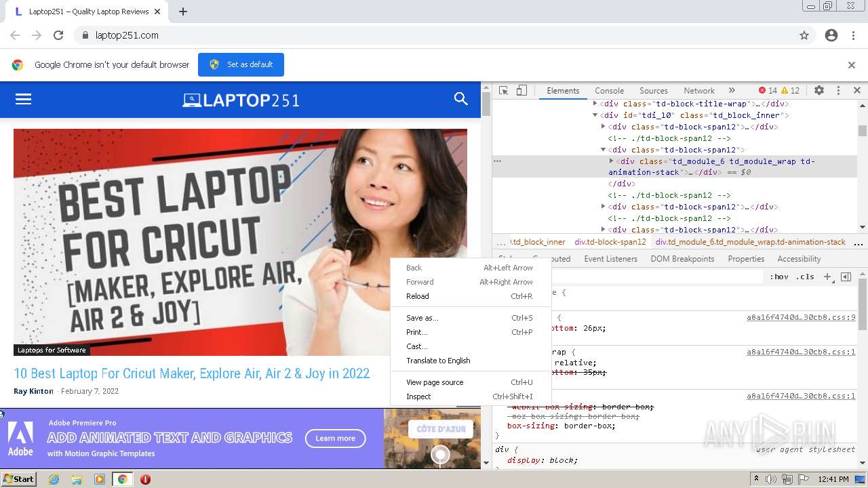Collapse the tdi_10 td_block_inner div node
This screenshot has width=868, height=488.
pyautogui.click(x=595, y=115)
